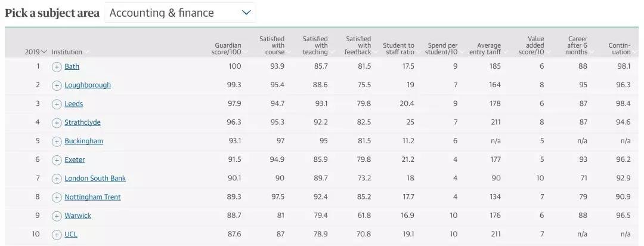Viewport: 644px width, 246px height.
Task: Expand details for Strathclyde with plus icon
Action: coord(57,123)
